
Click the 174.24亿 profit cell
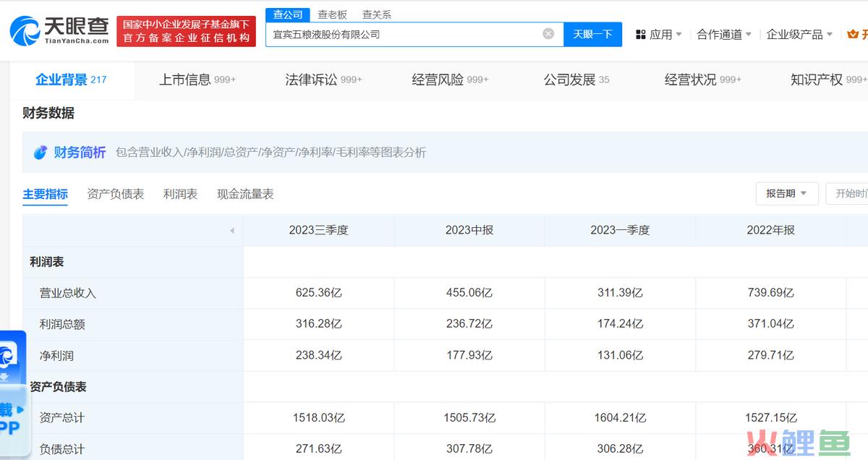(620, 324)
